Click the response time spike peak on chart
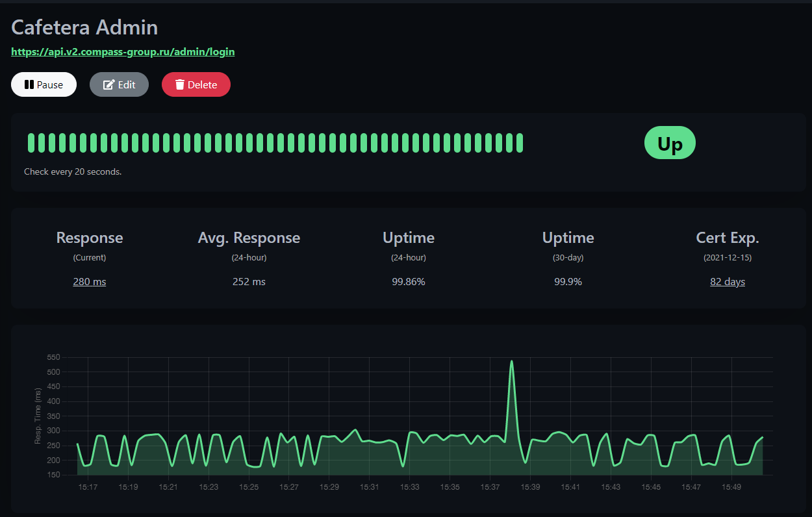This screenshot has height=517, width=812. pyautogui.click(x=512, y=361)
